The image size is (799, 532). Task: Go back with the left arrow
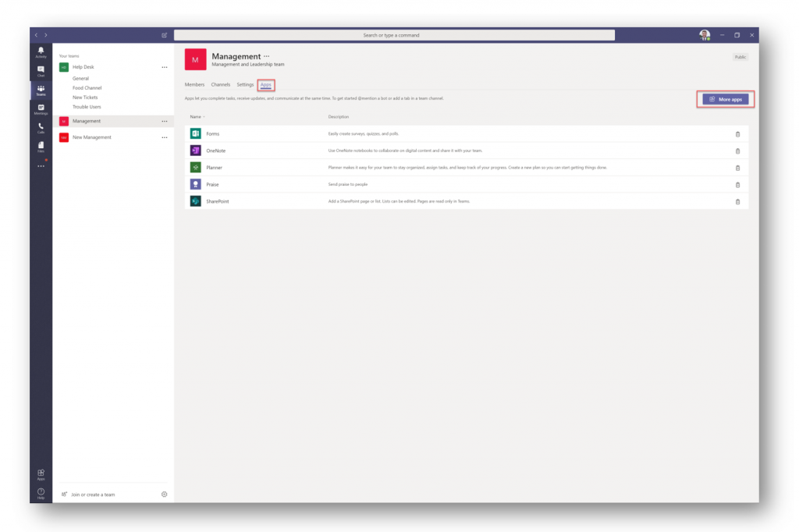[x=36, y=35]
